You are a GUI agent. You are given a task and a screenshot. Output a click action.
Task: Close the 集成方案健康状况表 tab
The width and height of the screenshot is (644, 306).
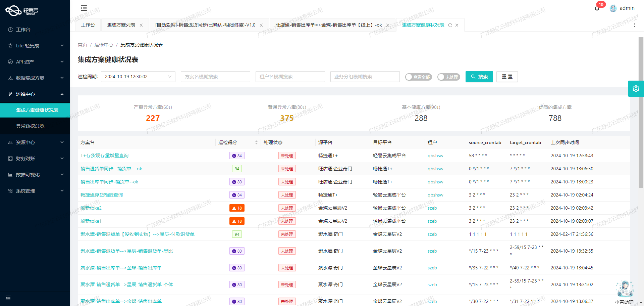[x=457, y=25]
